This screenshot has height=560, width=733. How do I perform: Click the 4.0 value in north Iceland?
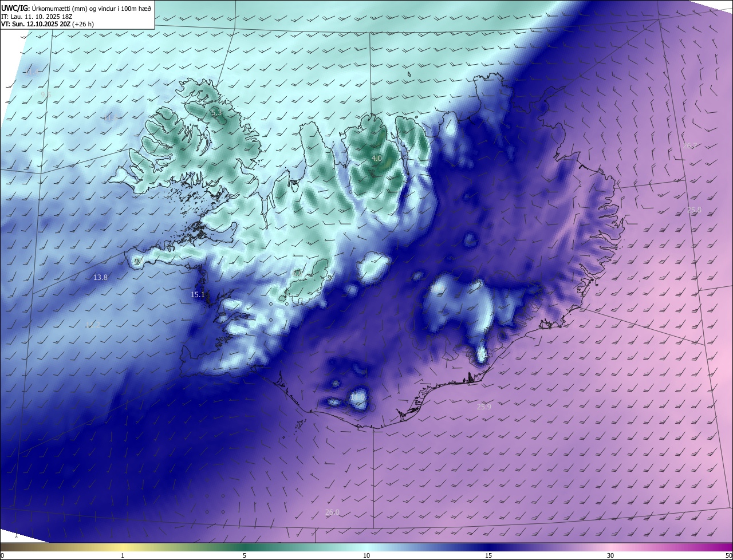pyautogui.click(x=376, y=158)
